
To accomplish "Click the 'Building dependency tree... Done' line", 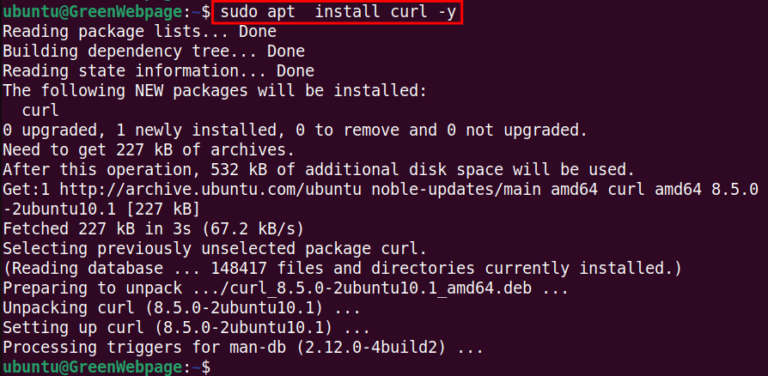I will [154, 51].
